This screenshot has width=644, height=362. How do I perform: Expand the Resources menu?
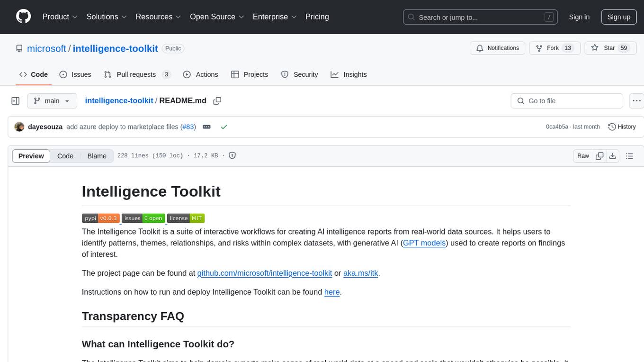[x=159, y=17]
